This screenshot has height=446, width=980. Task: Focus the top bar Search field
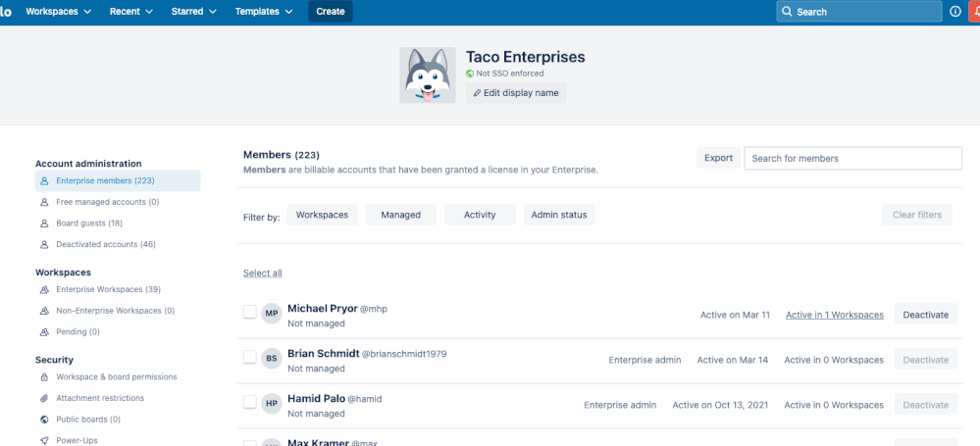coord(858,11)
